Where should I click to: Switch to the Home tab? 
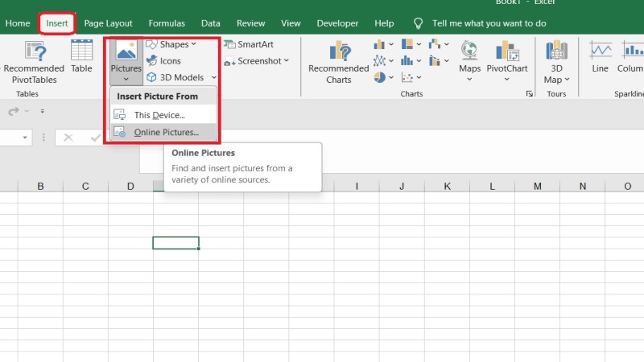[x=18, y=23]
